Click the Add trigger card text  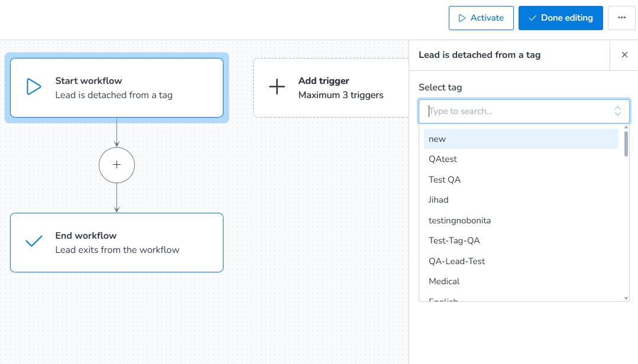pos(341,88)
